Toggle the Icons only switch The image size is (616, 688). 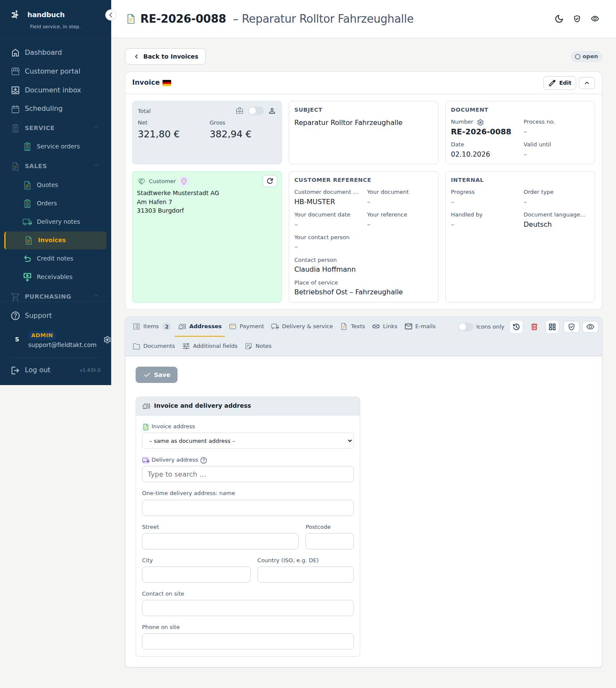tap(465, 327)
